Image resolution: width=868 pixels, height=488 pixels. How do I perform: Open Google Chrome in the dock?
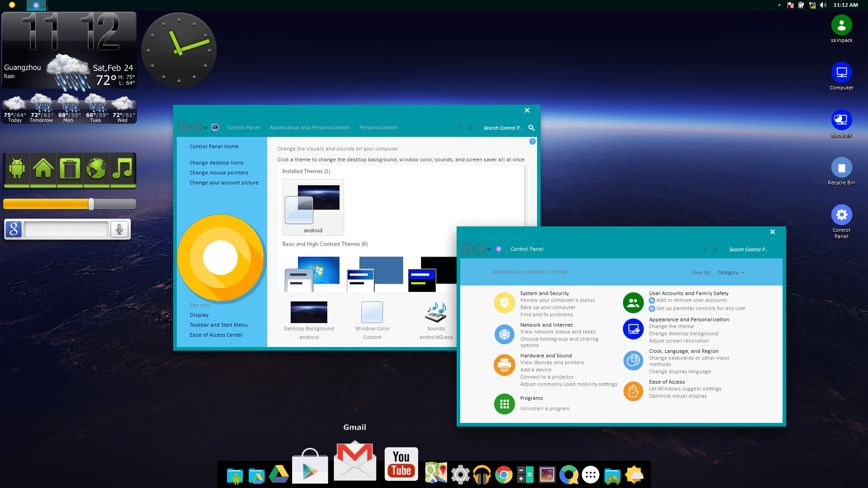tap(503, 475)
